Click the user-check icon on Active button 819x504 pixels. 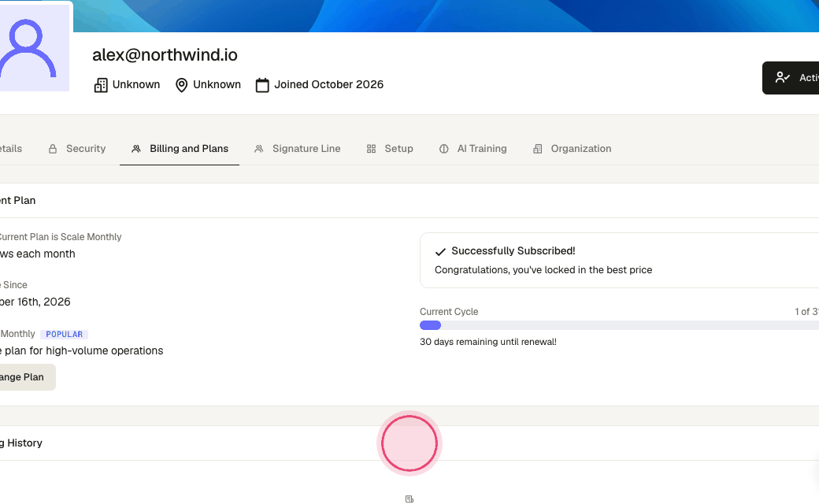tap(783, 78)
